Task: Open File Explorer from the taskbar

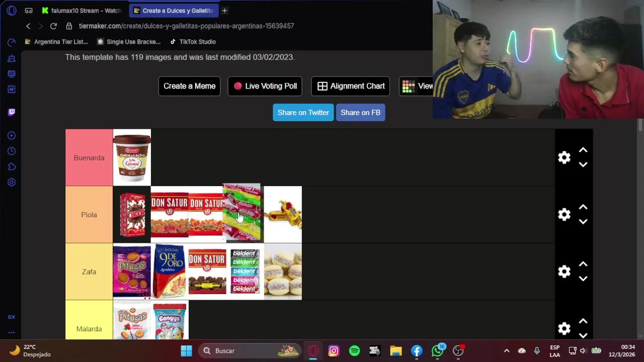Action: pos(396,351)
